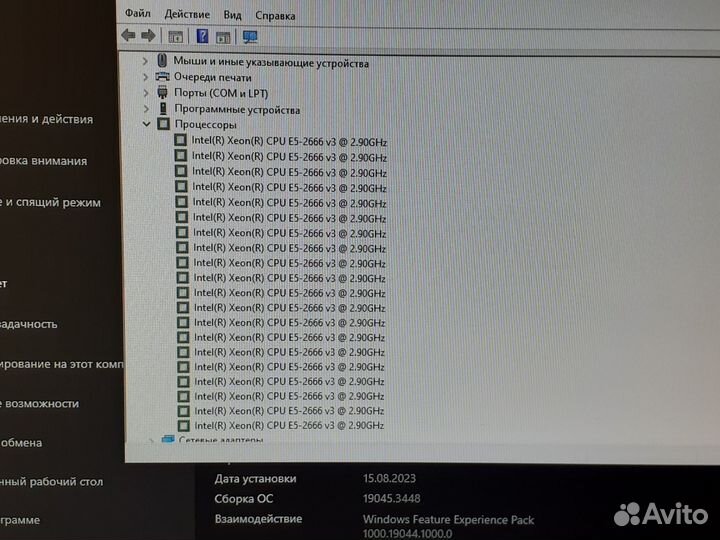The width and height of the screenshot is (720, 540).
Task: Click the icon beside Программные устройства
Action: point(163,108)
